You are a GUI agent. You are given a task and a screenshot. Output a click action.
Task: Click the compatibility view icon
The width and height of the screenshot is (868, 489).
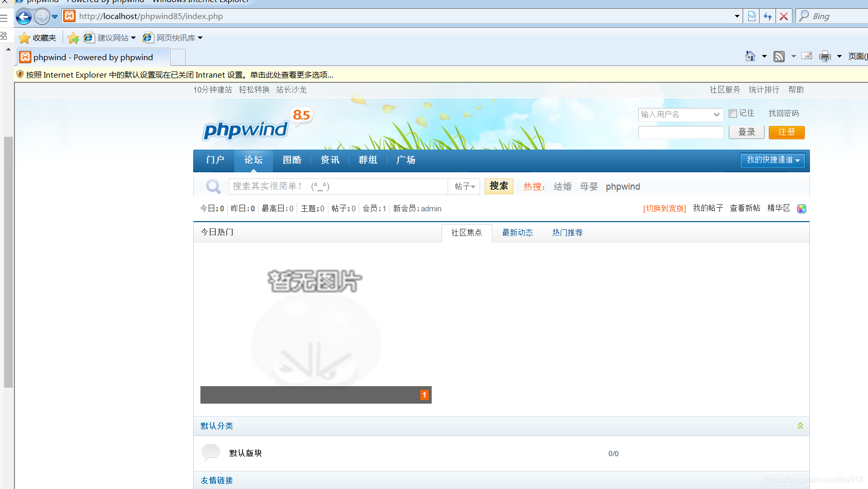(752, 16)
